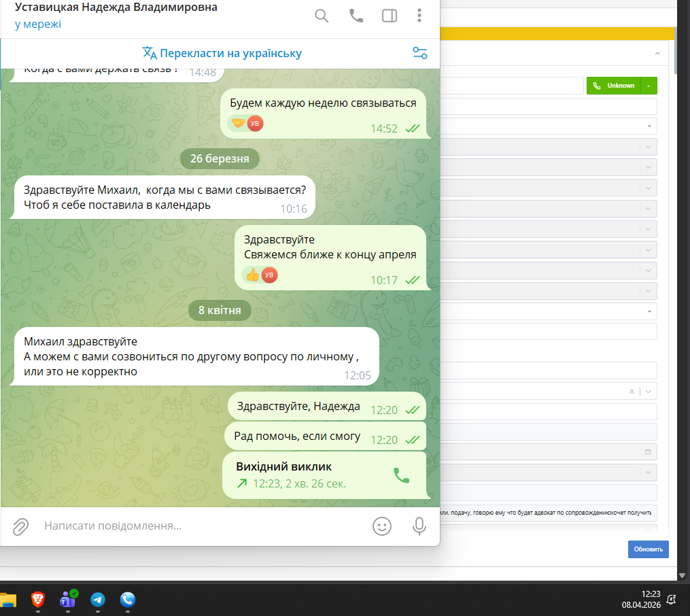
Task: Click handshake reaction on 14:52 message
Action: pos(245,124)
